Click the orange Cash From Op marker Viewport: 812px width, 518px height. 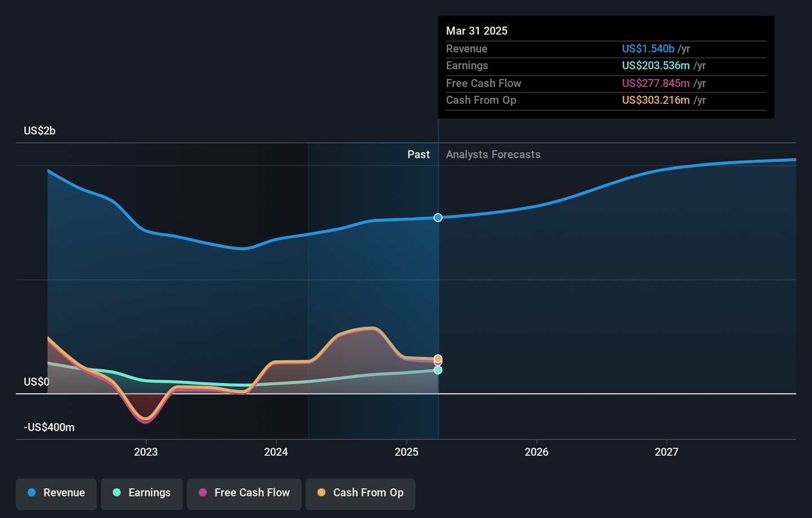tap(438, 358)
